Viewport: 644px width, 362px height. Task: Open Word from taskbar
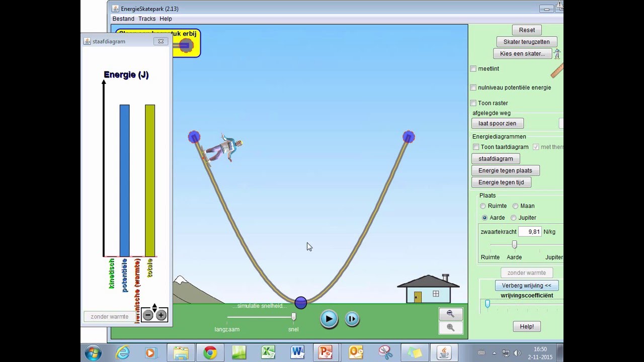[x=297, y=352]
